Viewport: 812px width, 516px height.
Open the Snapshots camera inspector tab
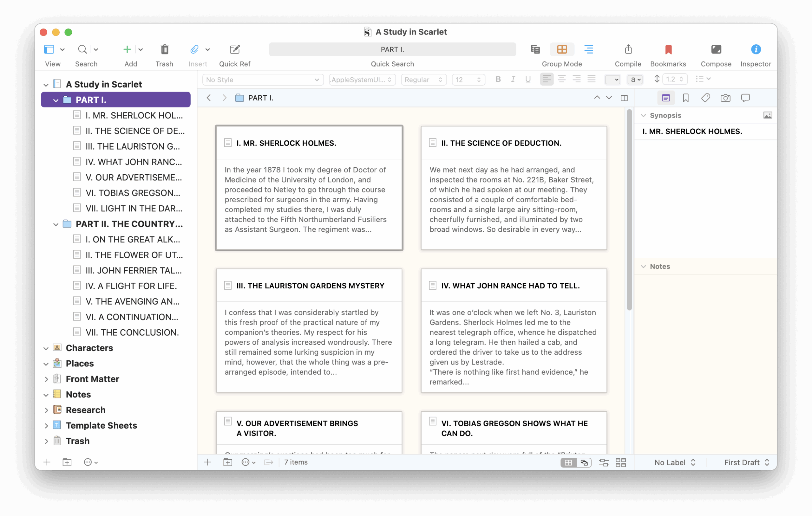pyautogui.click(x=725, y=98)
